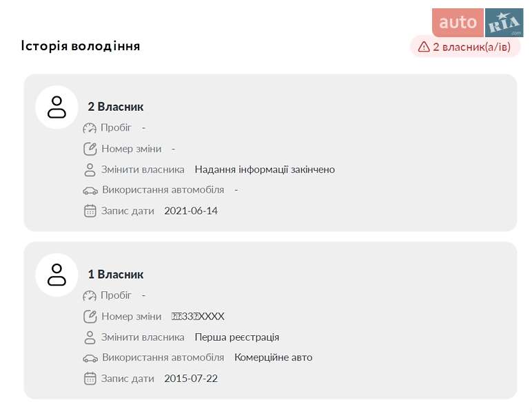Click the speedometer icon in 1 Власник card

90,295
